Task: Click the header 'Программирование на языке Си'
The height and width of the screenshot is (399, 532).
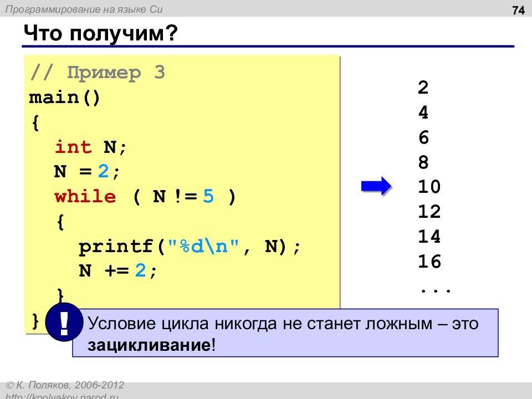Action: (x=84, y=9)
